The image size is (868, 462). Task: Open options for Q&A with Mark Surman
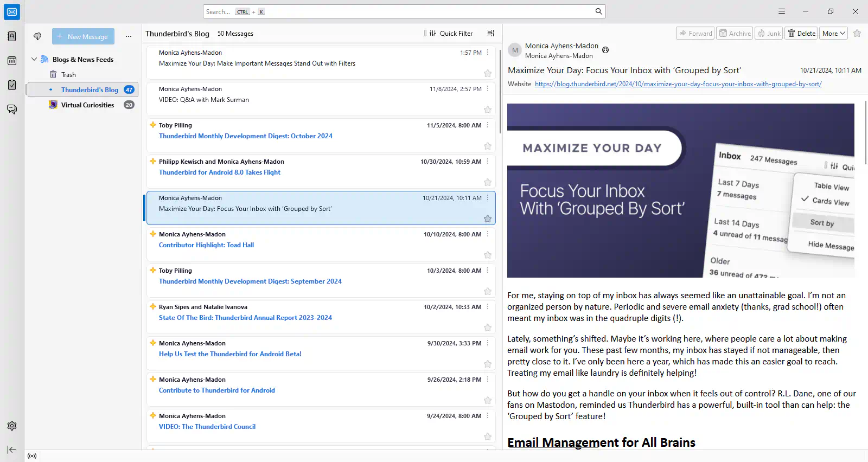click(488, 89)
